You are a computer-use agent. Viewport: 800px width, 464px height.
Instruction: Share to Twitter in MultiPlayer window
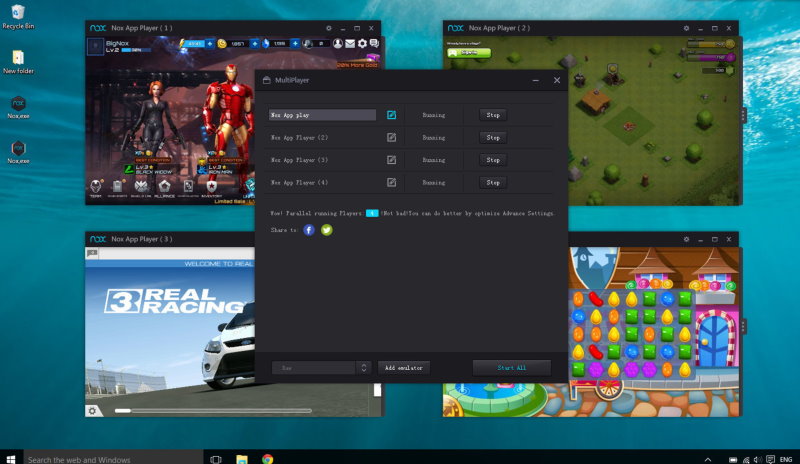327,230
